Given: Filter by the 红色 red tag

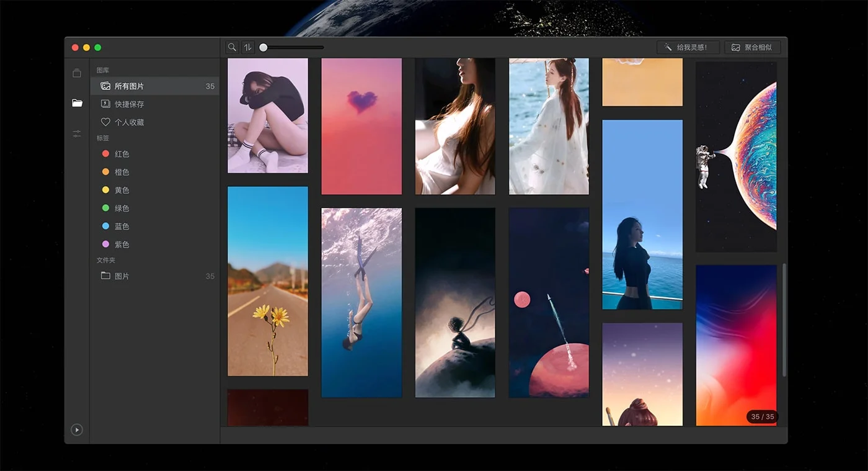Looking at the screenshot, I should 122,154.
